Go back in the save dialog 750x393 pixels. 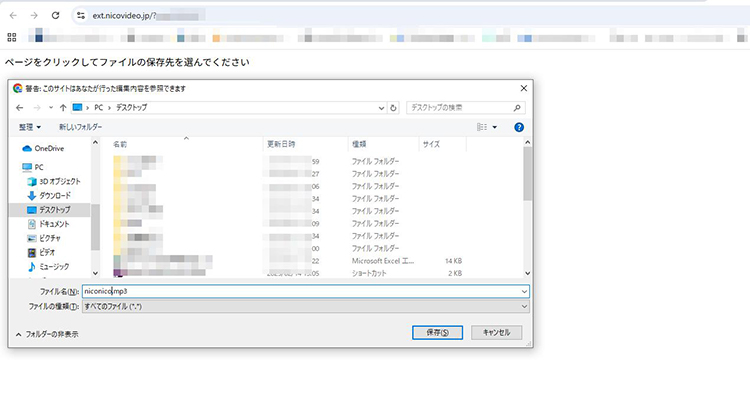20,108
